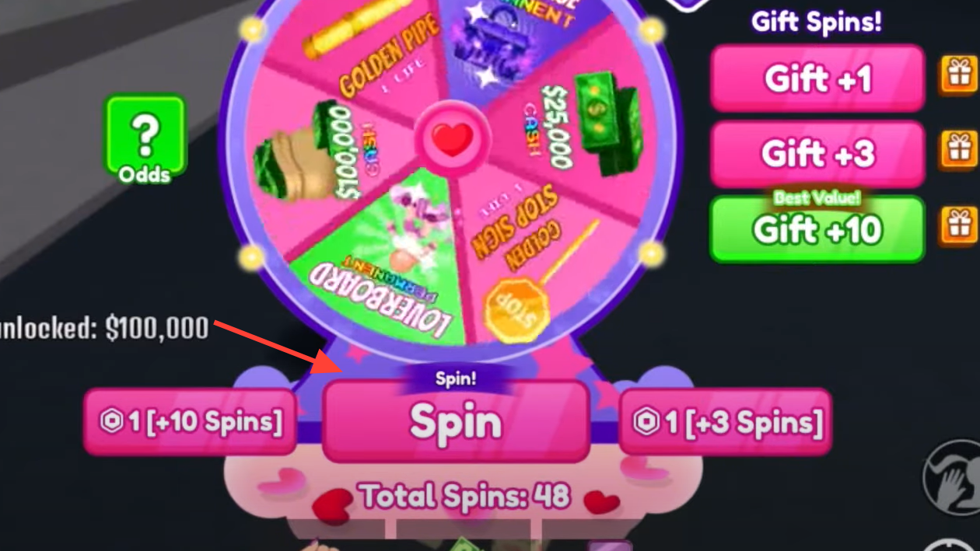The width and height of the screenshot is (980, 551).
Task: Buy the +3 Spins pack
Action: pos(725,421)
